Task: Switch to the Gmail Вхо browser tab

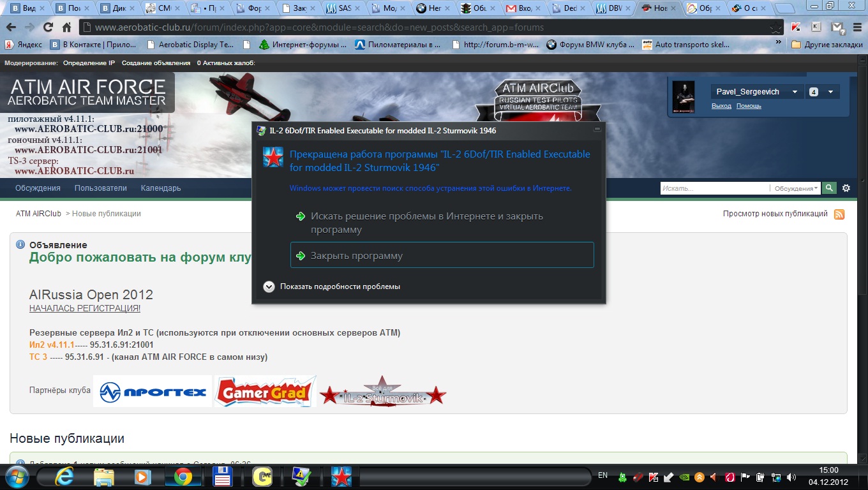Action: click(525, 9)
